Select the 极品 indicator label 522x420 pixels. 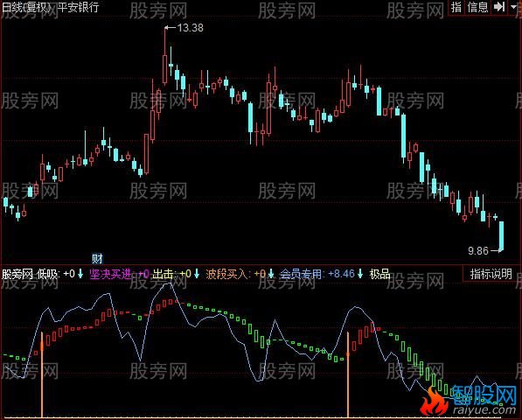[379, 274]
